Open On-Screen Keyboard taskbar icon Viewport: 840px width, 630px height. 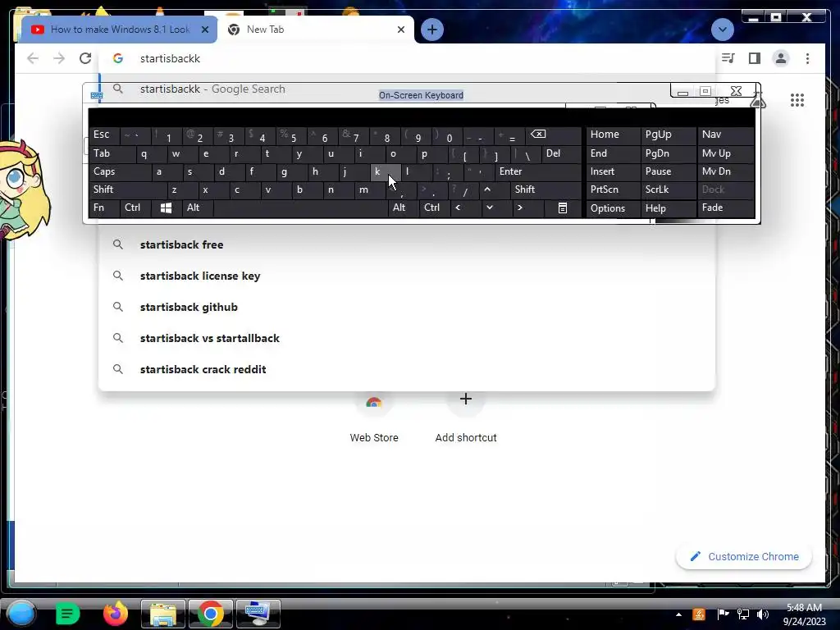(258, 614)
